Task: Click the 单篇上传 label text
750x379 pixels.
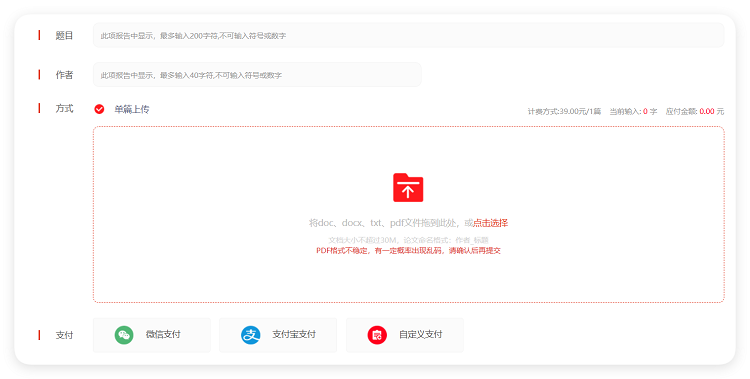Action: point(132,110)
